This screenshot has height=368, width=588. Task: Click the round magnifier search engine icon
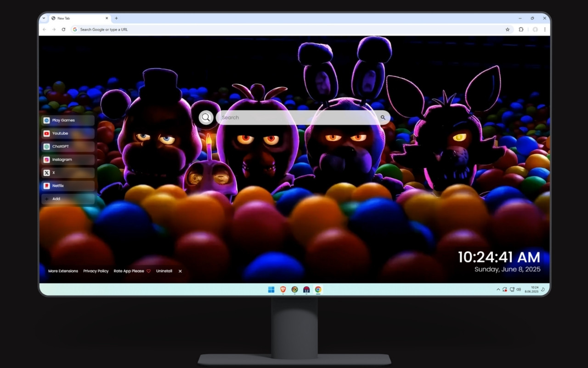pyautogui.click(x=206, y=117)
